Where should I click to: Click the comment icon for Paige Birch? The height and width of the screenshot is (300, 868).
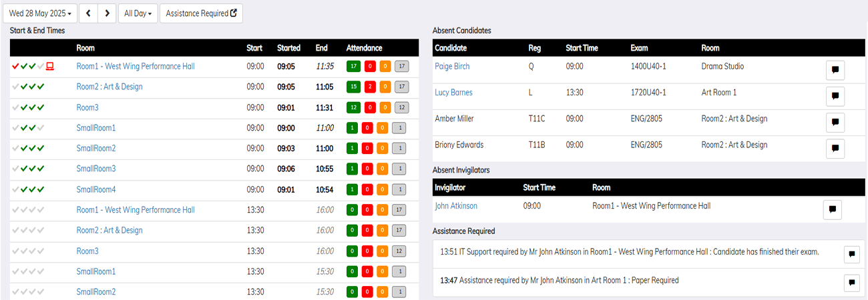[835, 71]
